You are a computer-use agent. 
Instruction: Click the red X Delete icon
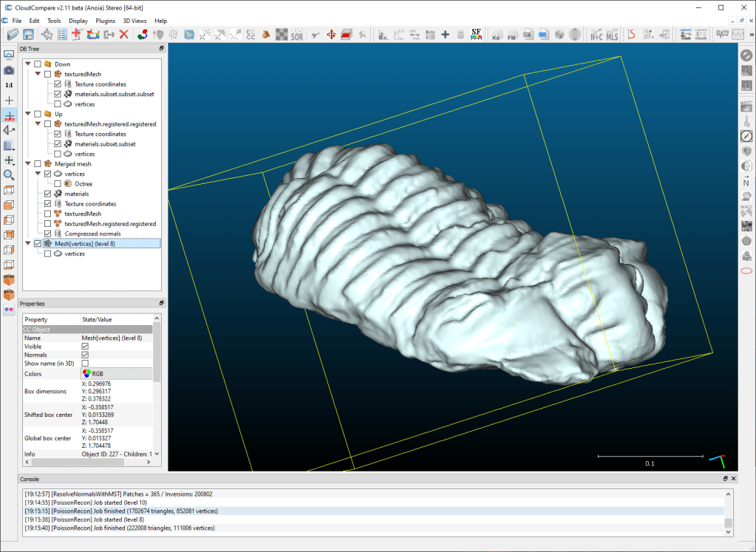pyautogui.click(x=123, y=35)
